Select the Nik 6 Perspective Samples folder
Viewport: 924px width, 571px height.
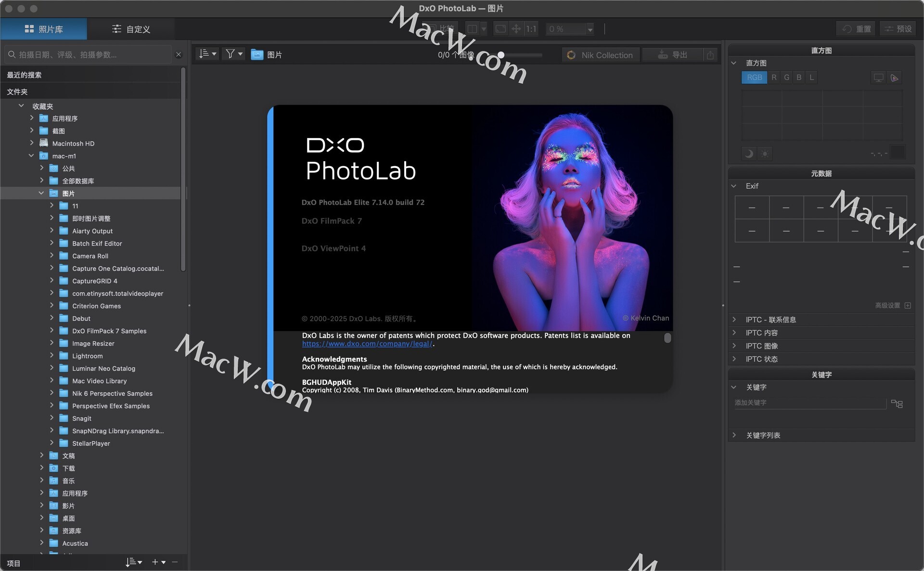click(112, 393)
